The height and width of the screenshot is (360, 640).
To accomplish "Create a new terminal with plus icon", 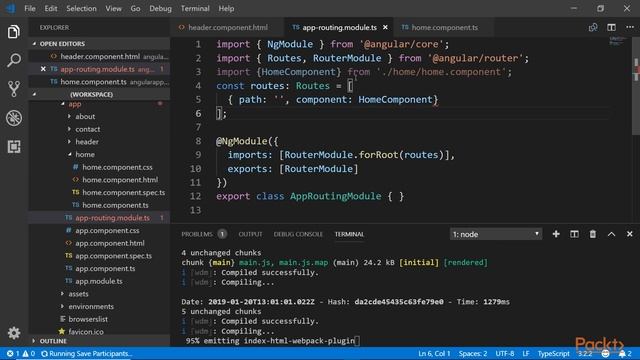I will (x=556, y=234).
